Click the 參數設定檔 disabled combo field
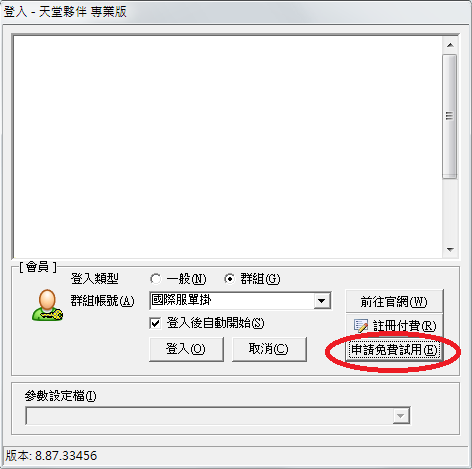The image size is (472, 469). (x=218, y=416)
